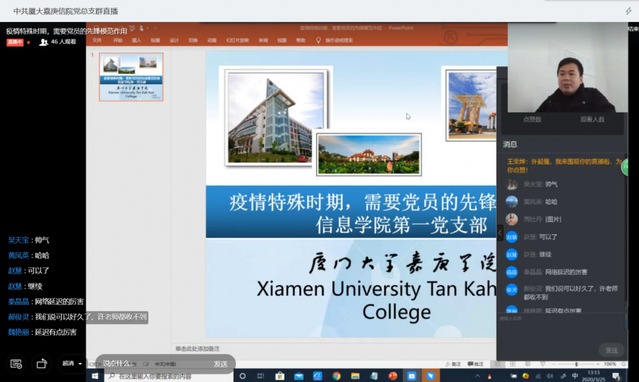The width and height of the screenshot is (639, 382).
Task: Switch to PowerPoint taskbar icon
Action: pos(393,376)
